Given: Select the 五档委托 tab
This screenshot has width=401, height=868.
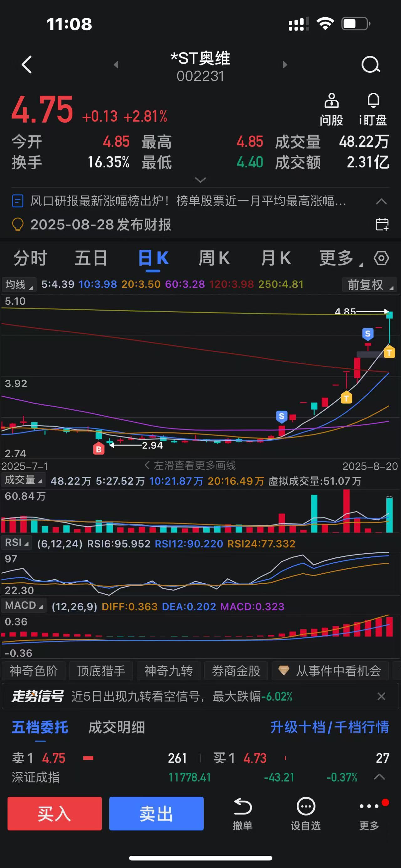Looking at the screenshot, I should (40, 727).
